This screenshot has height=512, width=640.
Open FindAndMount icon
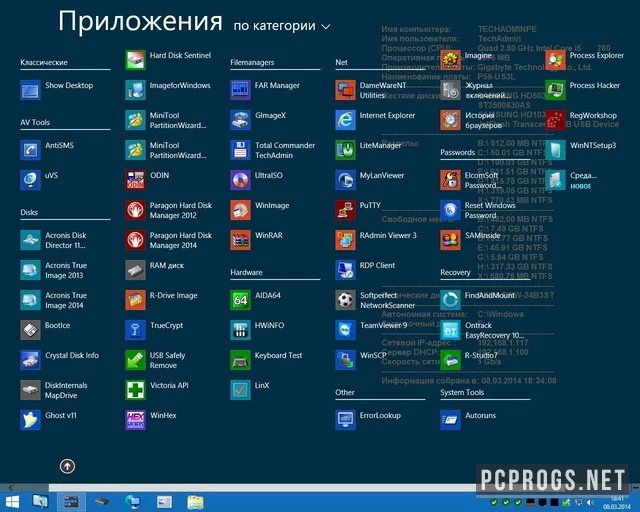pyautogui.click(x=450, y=300)
